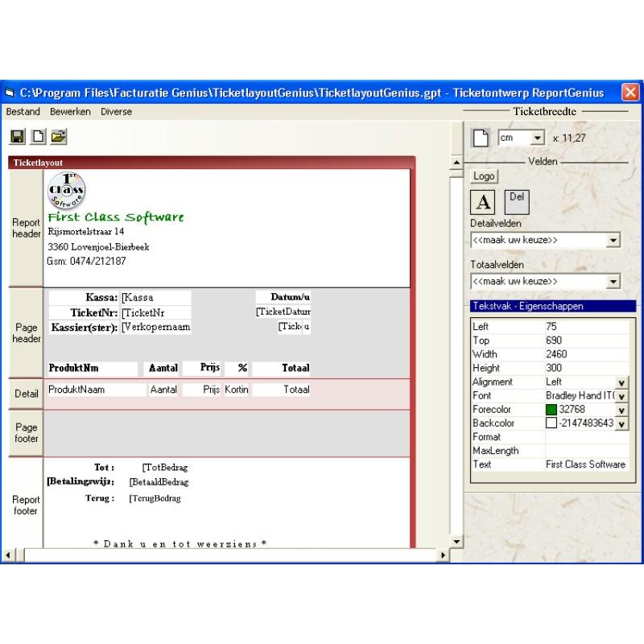This screenshot has width=644, height=644.
Task: Select the [TotBedrag field
Action: point(165,468)
